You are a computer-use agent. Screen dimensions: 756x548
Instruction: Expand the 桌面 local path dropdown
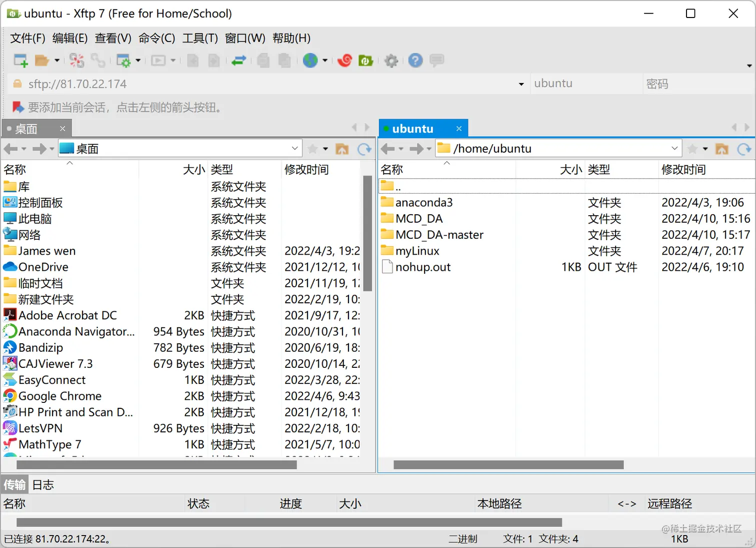pos(295,148)
